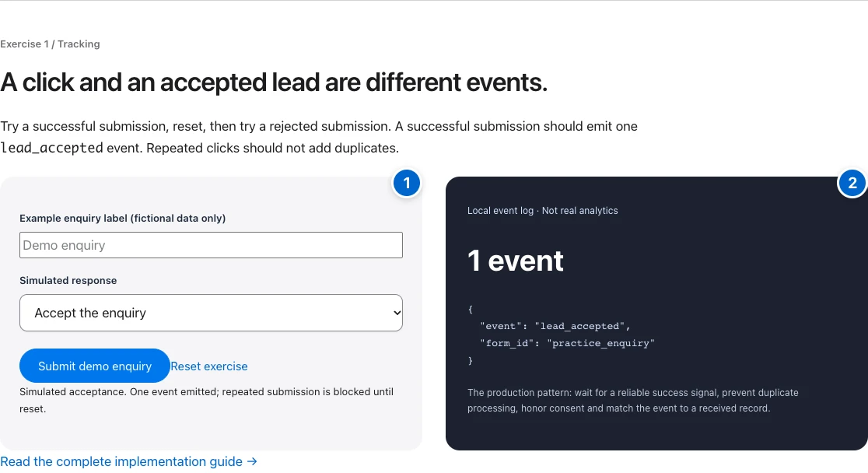Click the Demo enquiry input field

point(211,245)
